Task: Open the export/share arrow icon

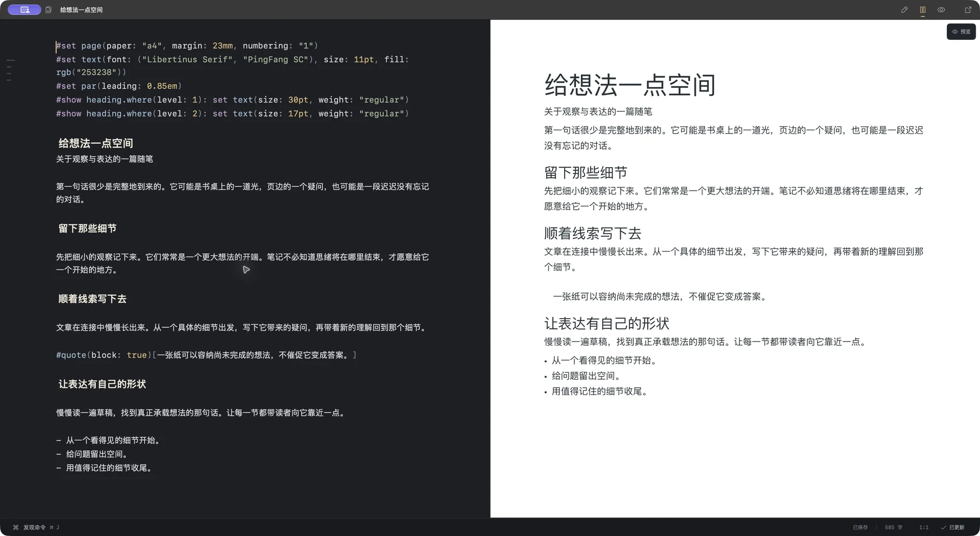Action: [x=968, y=10]
